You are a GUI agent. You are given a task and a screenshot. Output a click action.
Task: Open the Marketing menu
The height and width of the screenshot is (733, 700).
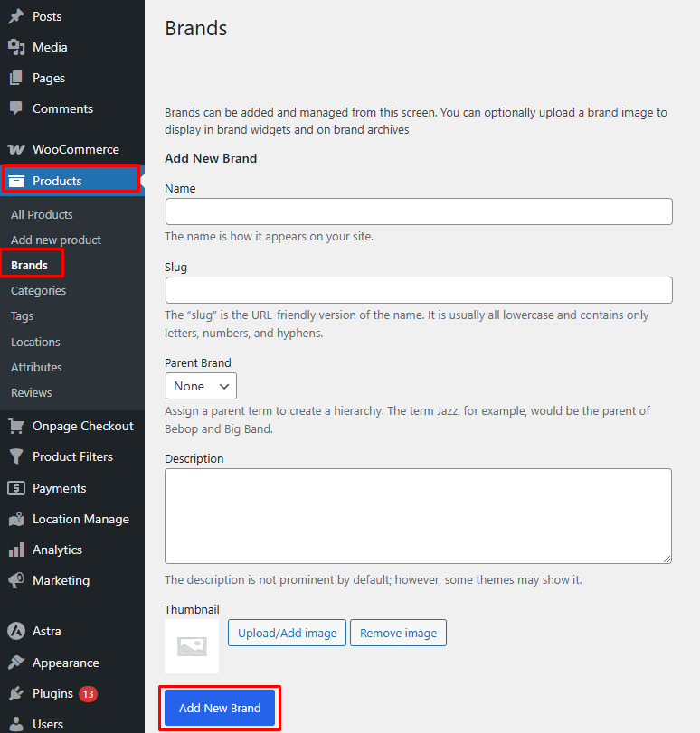72,580
